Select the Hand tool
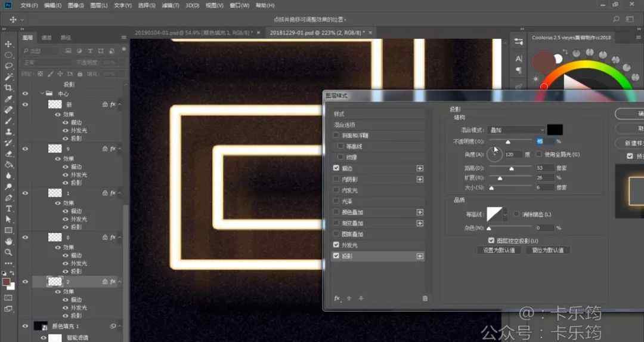This screenshot has height=342, width=644. (8, 242)
